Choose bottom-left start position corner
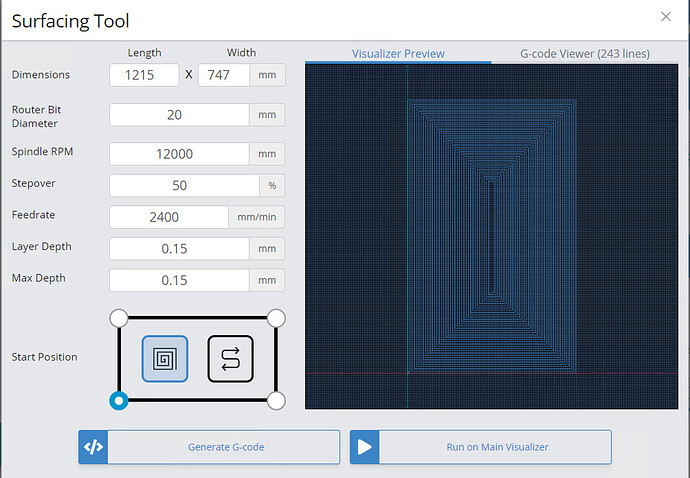This screenshot has width=690, height=478. coord(119,401)
